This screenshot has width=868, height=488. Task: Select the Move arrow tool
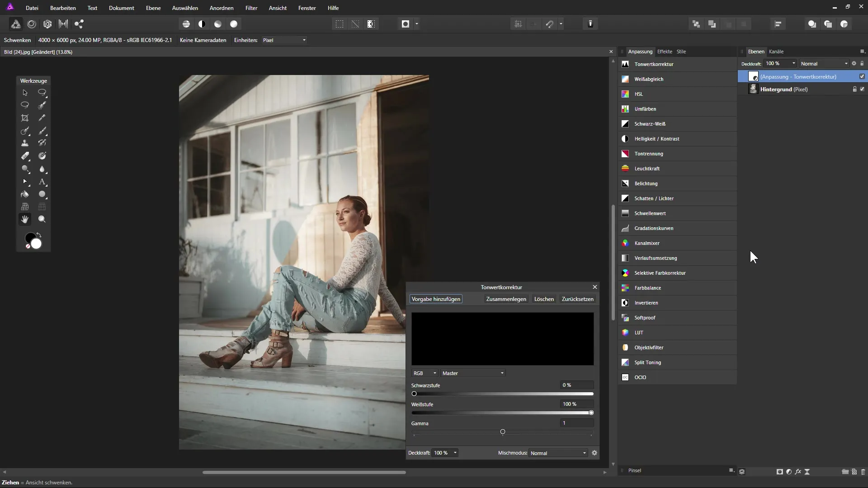point(25,93)
